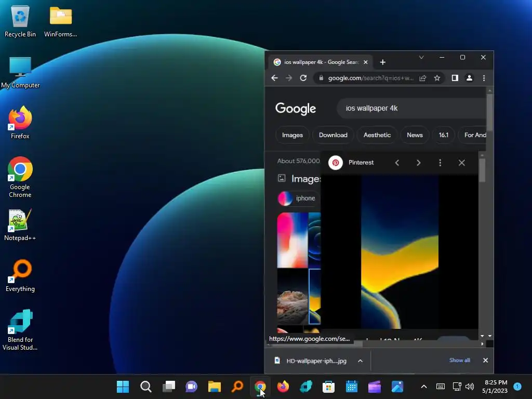This screenshot has width=532, height=399.
Task: Select the Images filter chip
Action: coord(292,135)
